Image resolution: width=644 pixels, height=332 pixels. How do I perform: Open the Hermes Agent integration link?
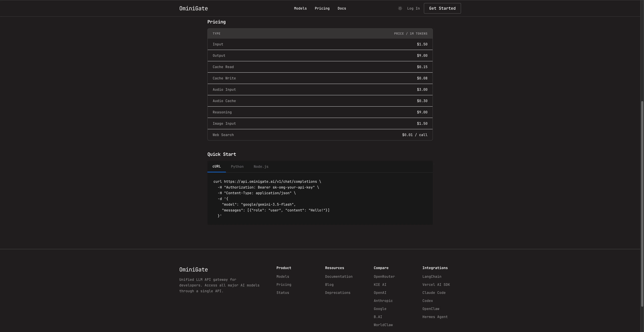(x=435, y=317)
